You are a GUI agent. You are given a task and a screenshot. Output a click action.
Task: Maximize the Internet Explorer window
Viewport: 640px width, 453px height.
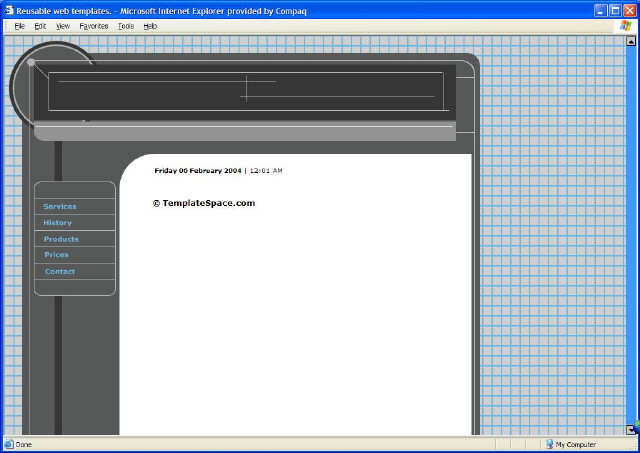(x=615, y=11)
